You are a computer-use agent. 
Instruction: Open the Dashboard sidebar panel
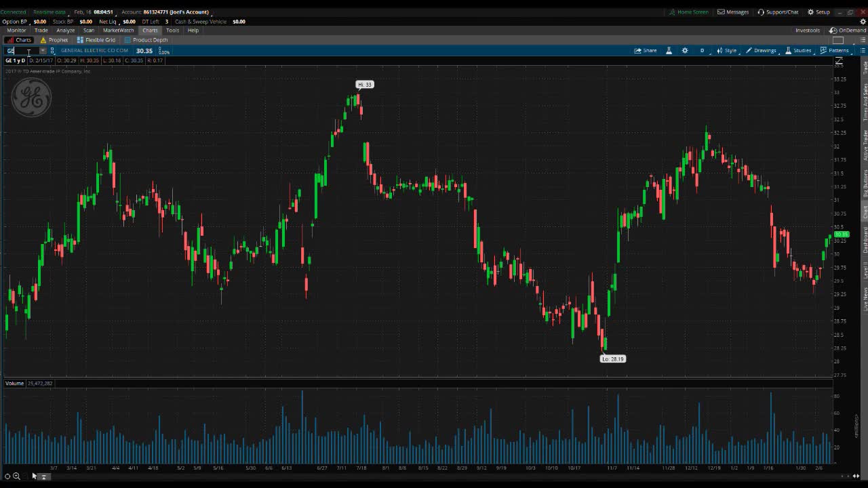pyautogui.click(x=865, y=240)
